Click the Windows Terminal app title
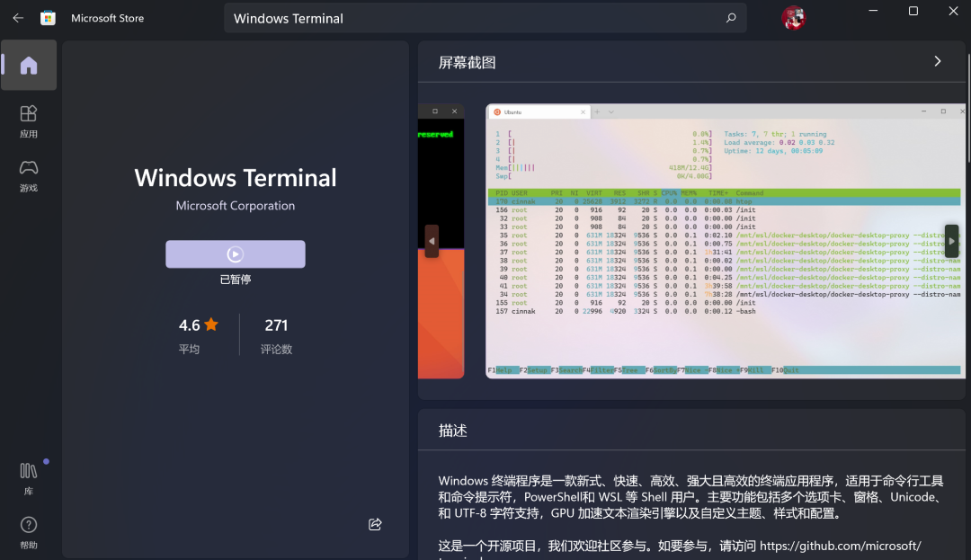The width and height of the screenshot is (971, 560). tap(236, 178)
